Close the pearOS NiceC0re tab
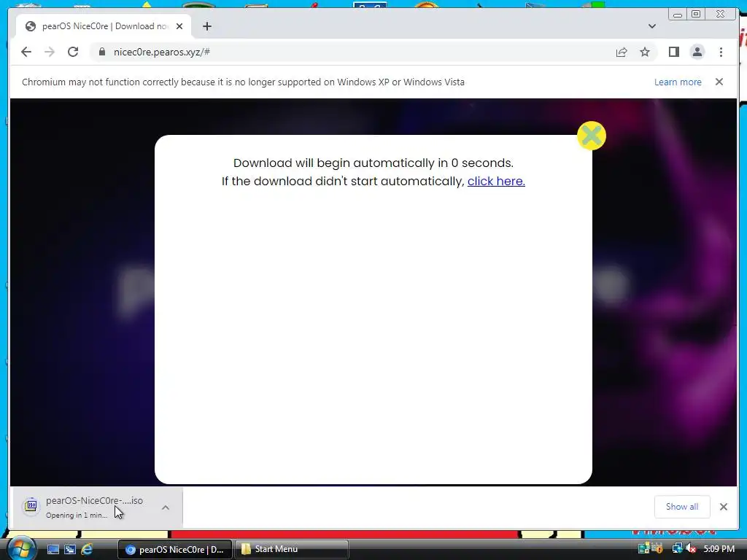747x560 pixels. (x=179, y=26)
